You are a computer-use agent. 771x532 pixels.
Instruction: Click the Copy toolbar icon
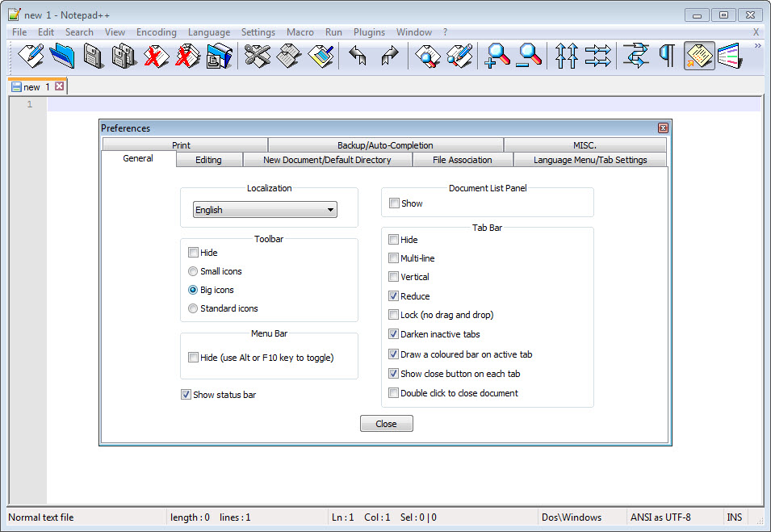289,56
